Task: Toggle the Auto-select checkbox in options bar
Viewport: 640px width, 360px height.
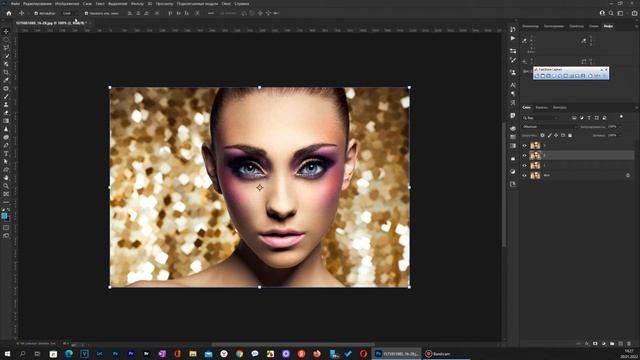Action: tap(36, 13)
